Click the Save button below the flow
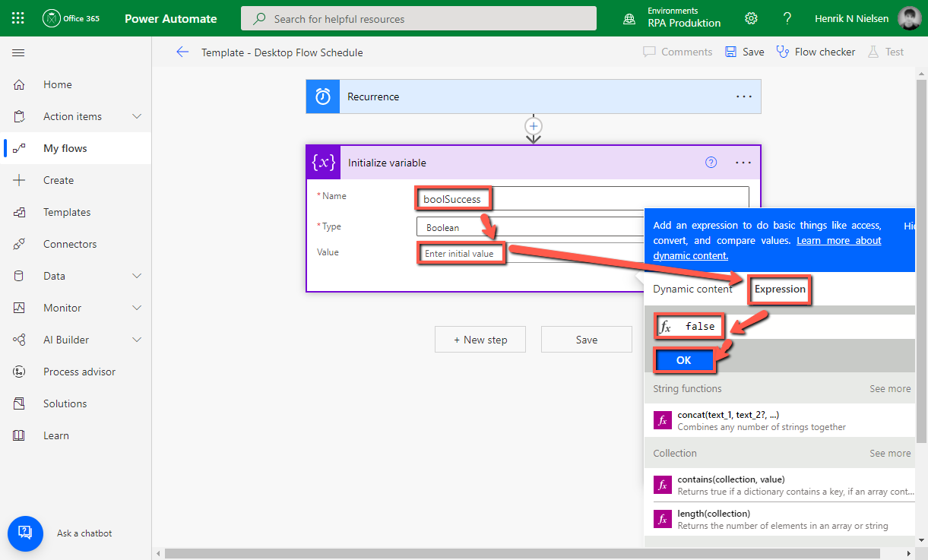The image size is (928, 560). (x=587, y=340)
